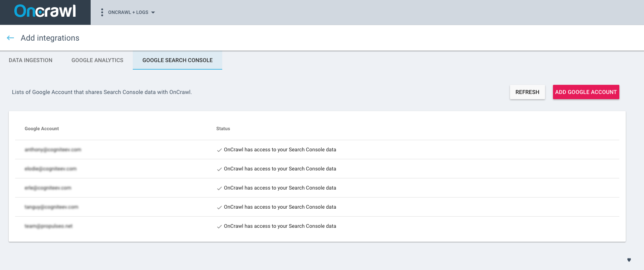Click the checkmark in the tanguy account row

pos(219,207)
